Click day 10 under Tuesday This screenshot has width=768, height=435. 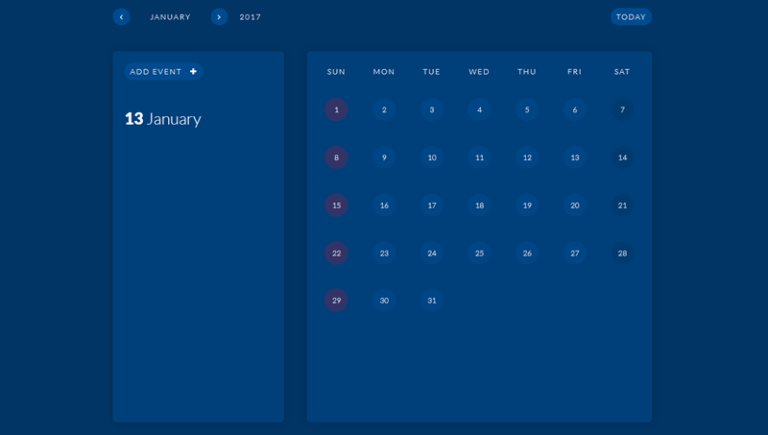tap(431, 157)
